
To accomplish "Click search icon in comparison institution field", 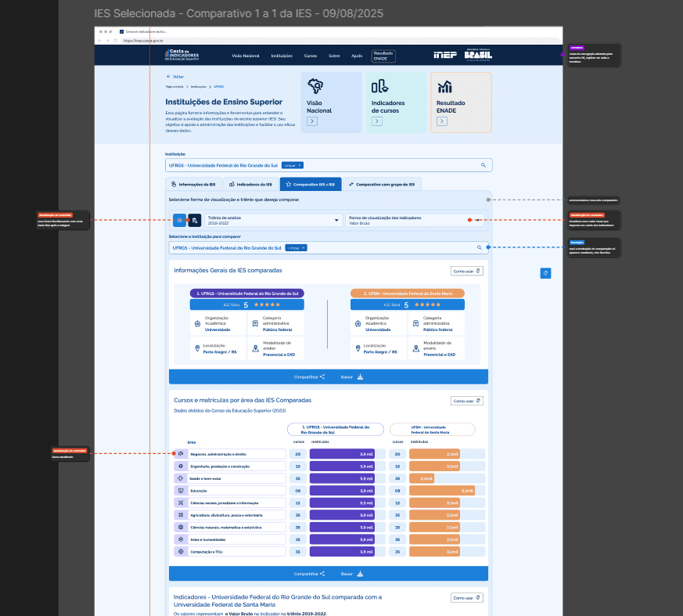I will [x=479, y=247].
